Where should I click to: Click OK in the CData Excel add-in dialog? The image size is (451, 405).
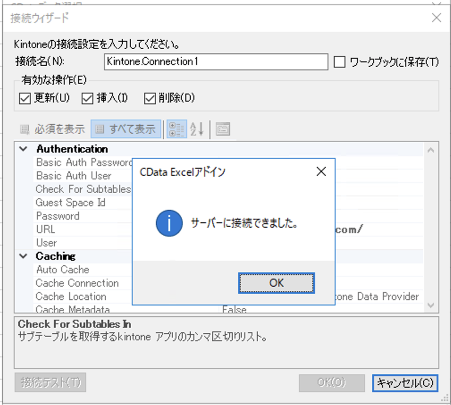click(276, 283)
